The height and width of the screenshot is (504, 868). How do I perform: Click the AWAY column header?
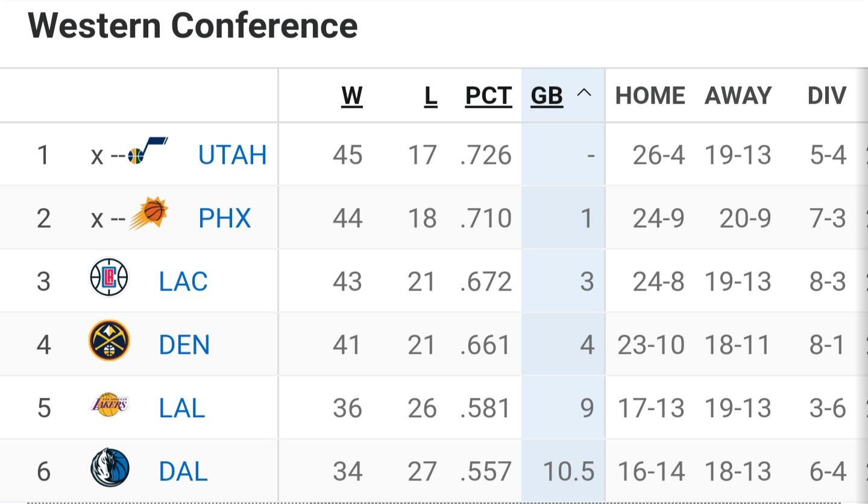(x=738, y=96)
